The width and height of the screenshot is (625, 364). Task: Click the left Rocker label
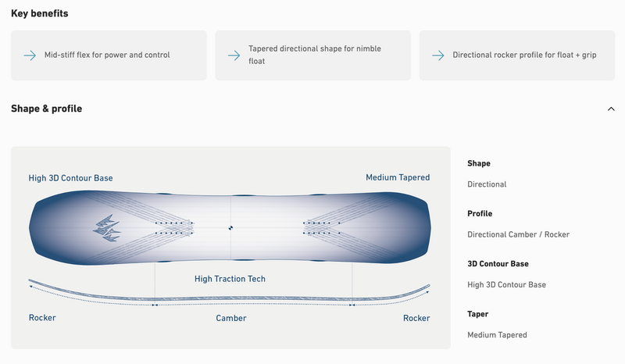click(x=42, y=318)
